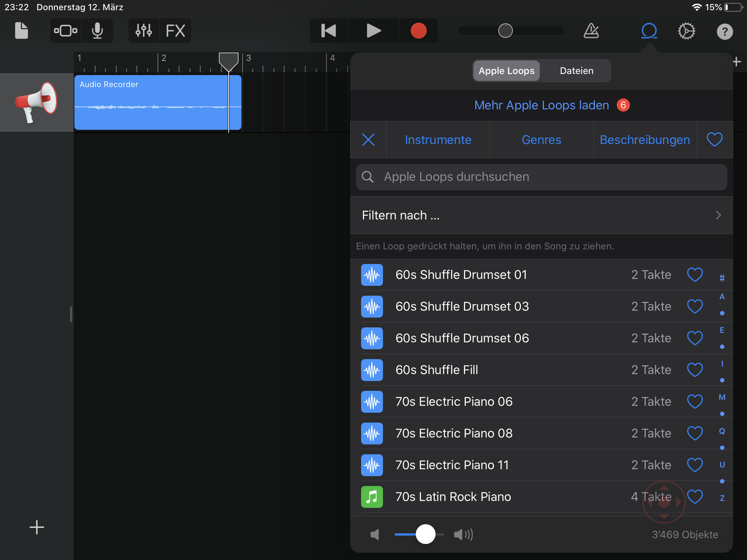The width and height of the screenshot is (747, 560).
Task: Open the song settings gear
Action: [686, 31]
